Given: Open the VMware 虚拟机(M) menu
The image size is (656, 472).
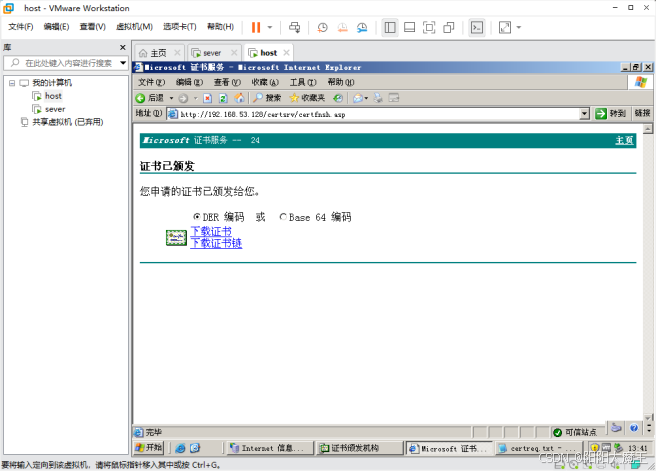Looking at the screenshot, I should pos(134,27).
